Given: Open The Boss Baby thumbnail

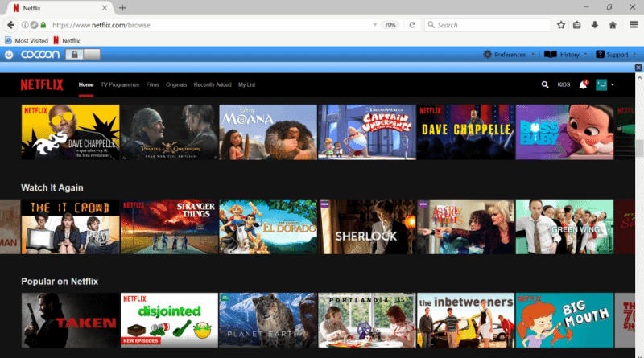Looking at the screenshot, I should click(565, 132).
